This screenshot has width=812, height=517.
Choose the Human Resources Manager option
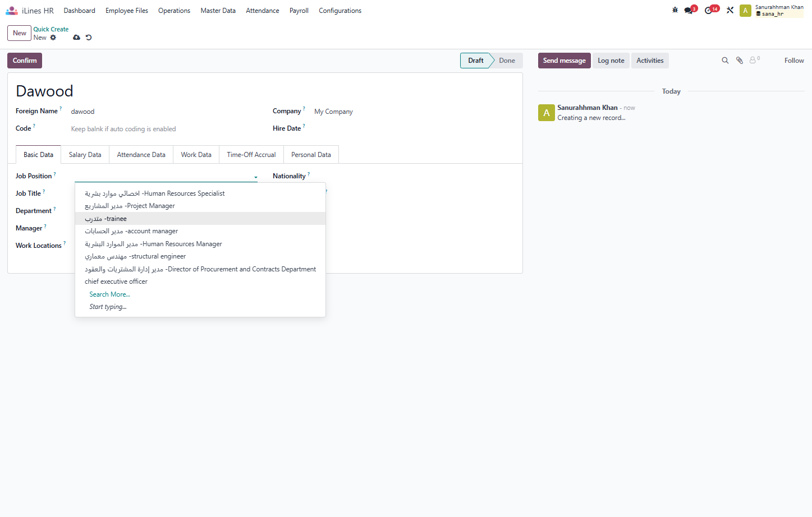click(x=200, y=244)
